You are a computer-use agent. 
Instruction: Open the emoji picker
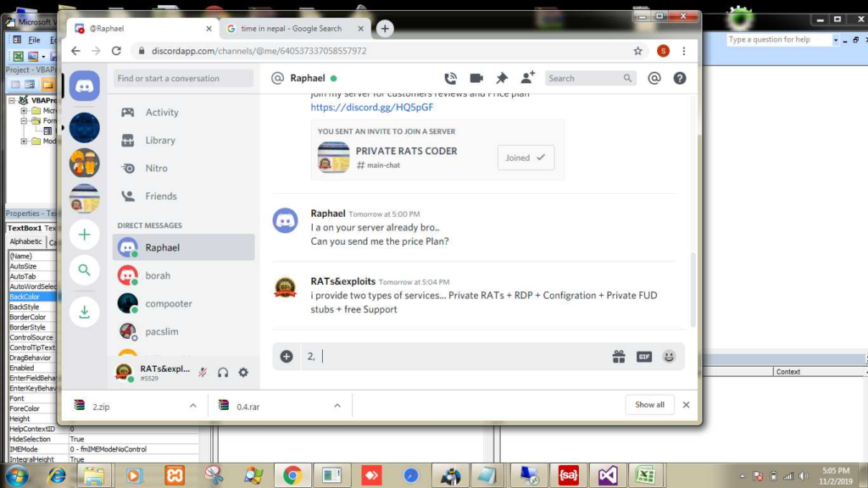pos(669,357)
